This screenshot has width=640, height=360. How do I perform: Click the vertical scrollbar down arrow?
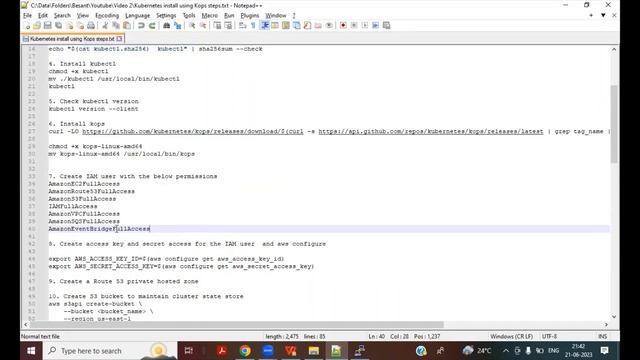pos(614,317)
